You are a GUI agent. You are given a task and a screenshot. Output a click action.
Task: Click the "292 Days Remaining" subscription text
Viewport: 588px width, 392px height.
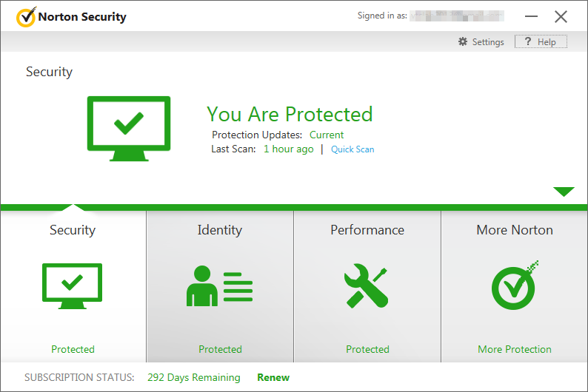coord(194,377)
